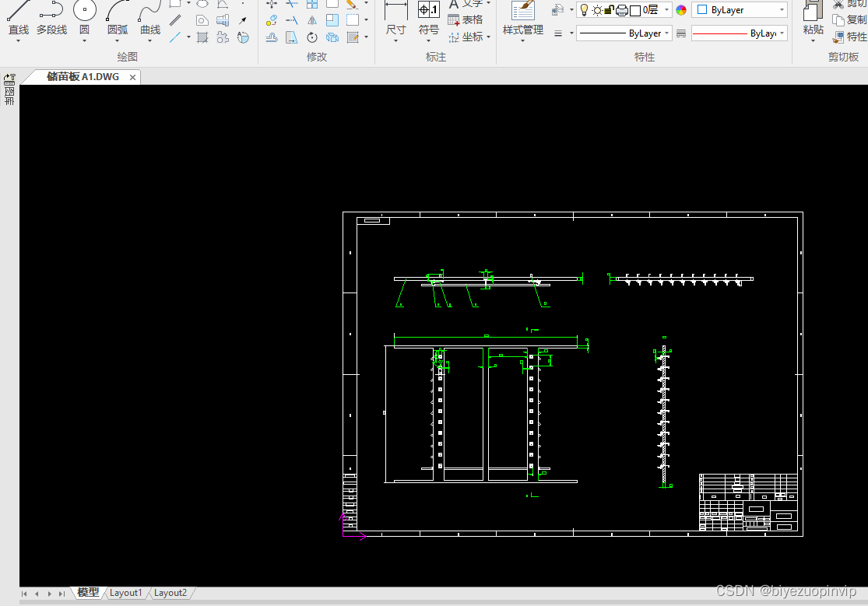Switch to the Layout1 tab
This screenshot has height=606, width=868.
click(x=125, y=593)
